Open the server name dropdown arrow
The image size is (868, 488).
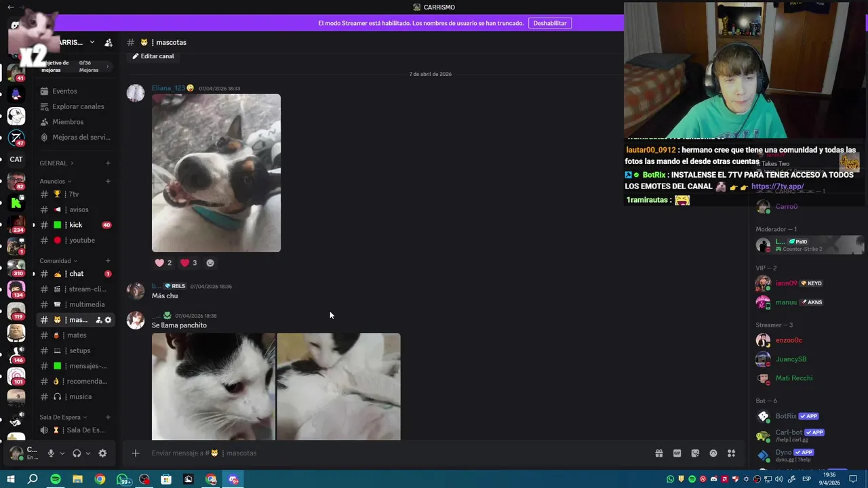click(92, 42)
